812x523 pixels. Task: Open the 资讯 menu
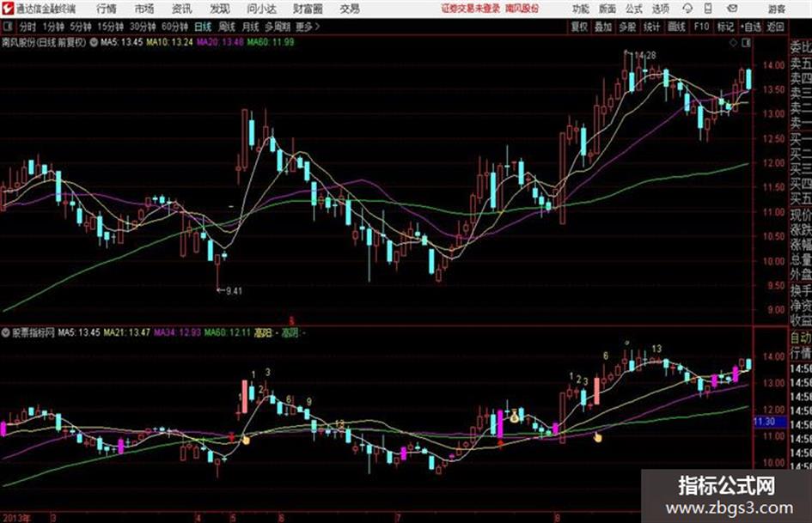[182, 9]
